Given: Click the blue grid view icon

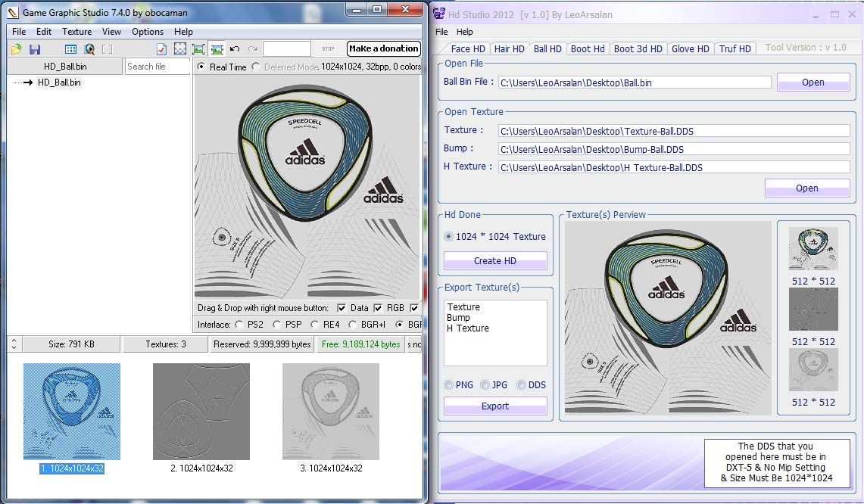Looking at the screenshot, I should (x=70, y=49).
